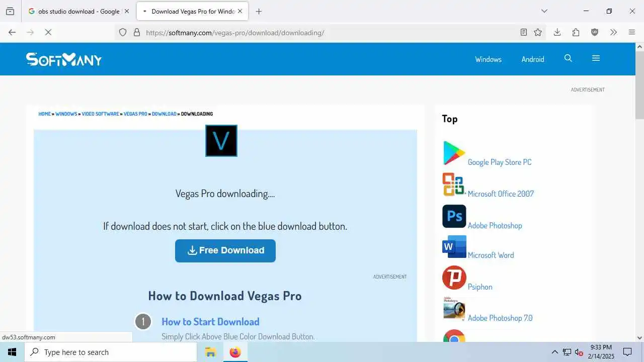The image size is (644, 362).
Task: Click page scrollbar down arrow
Action: (x=639, y=338)
